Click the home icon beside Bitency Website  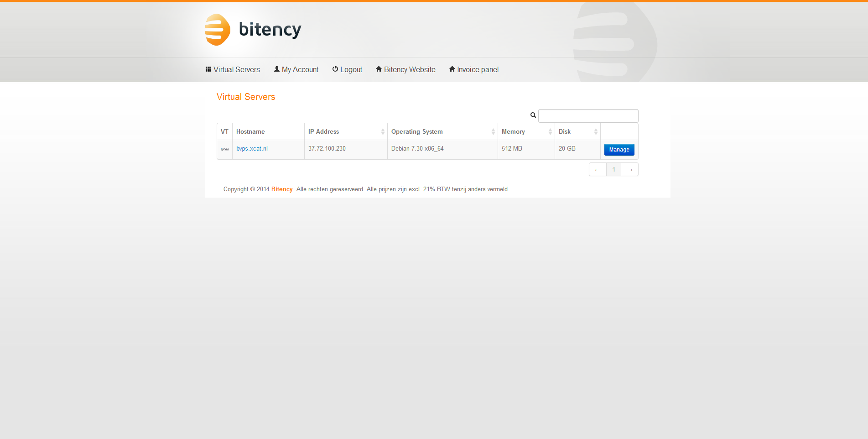click(x=379, y=69)
